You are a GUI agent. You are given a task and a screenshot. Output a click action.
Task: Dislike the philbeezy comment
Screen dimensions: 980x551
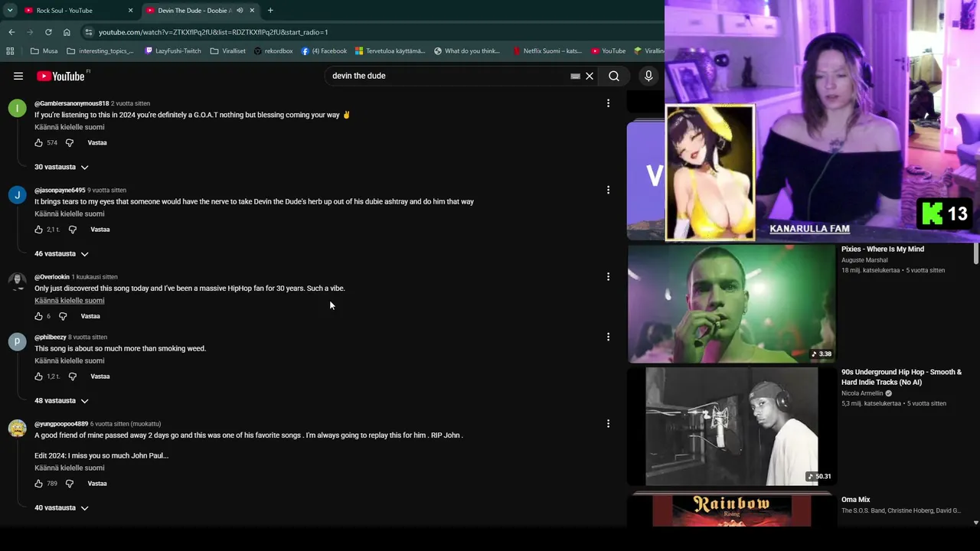point(73,377)
